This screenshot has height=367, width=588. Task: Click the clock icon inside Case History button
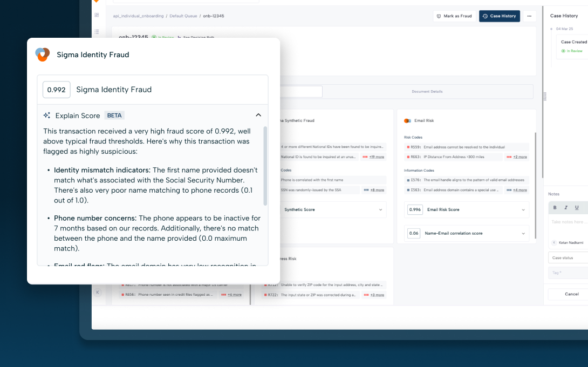(485, 16)
